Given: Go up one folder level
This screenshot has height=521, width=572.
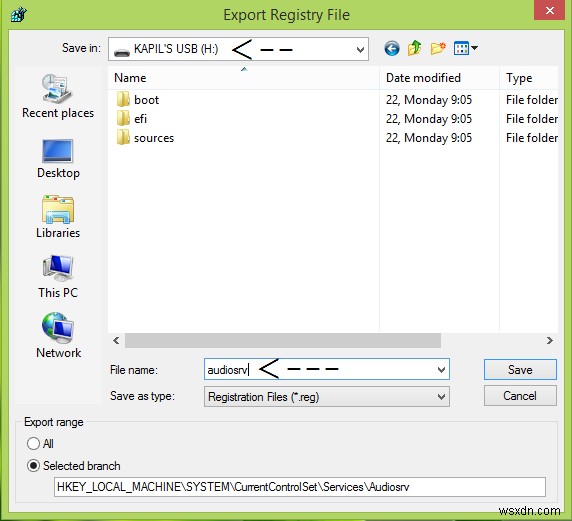Looking at the screenshot, I should click(x=414, y=48).
